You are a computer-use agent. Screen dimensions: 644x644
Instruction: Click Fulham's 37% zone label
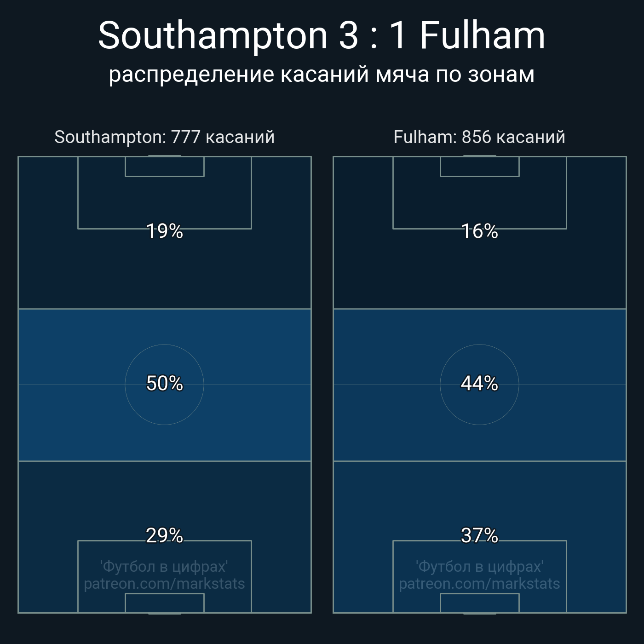click(x=479, y=535)
